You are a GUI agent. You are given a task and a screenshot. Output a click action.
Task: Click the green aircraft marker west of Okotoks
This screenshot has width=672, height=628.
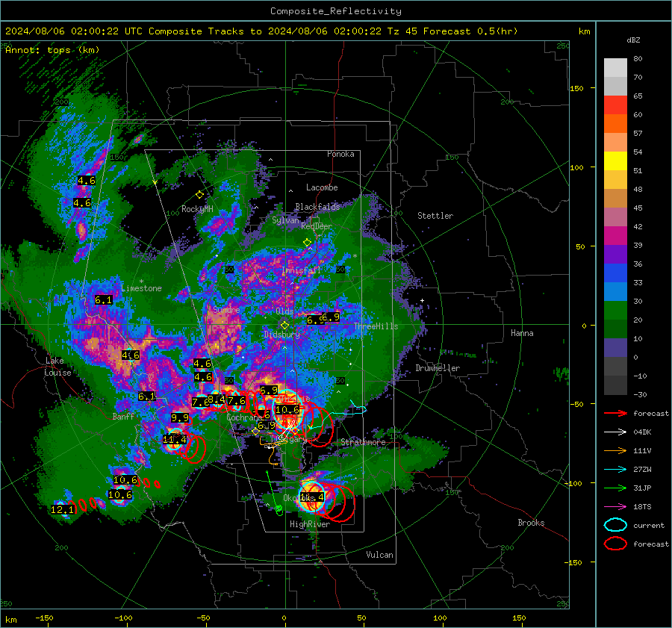[279, 509]
